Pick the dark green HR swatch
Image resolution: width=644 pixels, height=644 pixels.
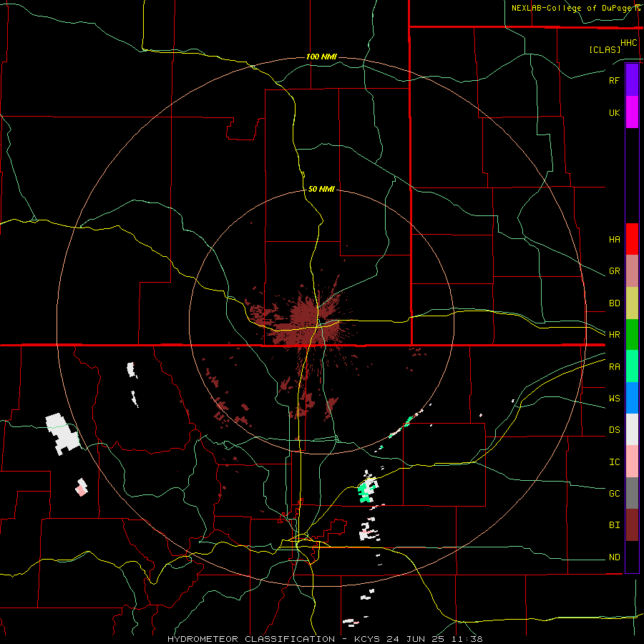[x=632, y=335]
